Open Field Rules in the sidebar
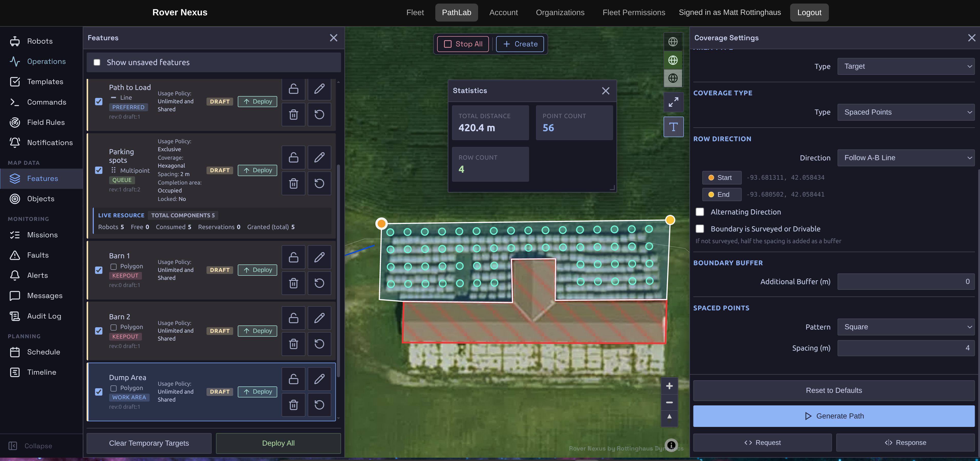The image size is (980, 461). point(42,122)
